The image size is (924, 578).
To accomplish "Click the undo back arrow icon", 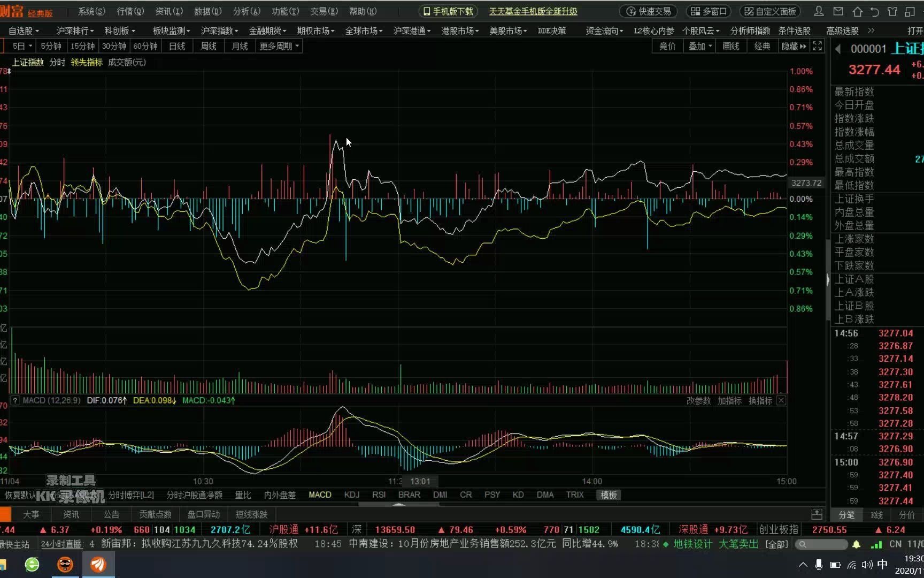I will coord(875,11).
